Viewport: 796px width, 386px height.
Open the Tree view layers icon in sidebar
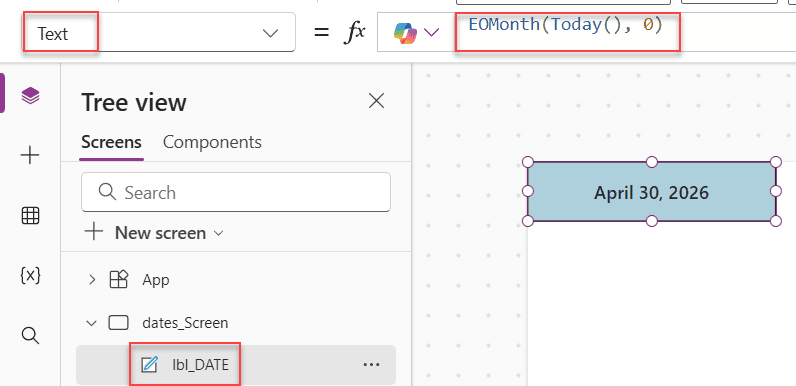[30, 95]
